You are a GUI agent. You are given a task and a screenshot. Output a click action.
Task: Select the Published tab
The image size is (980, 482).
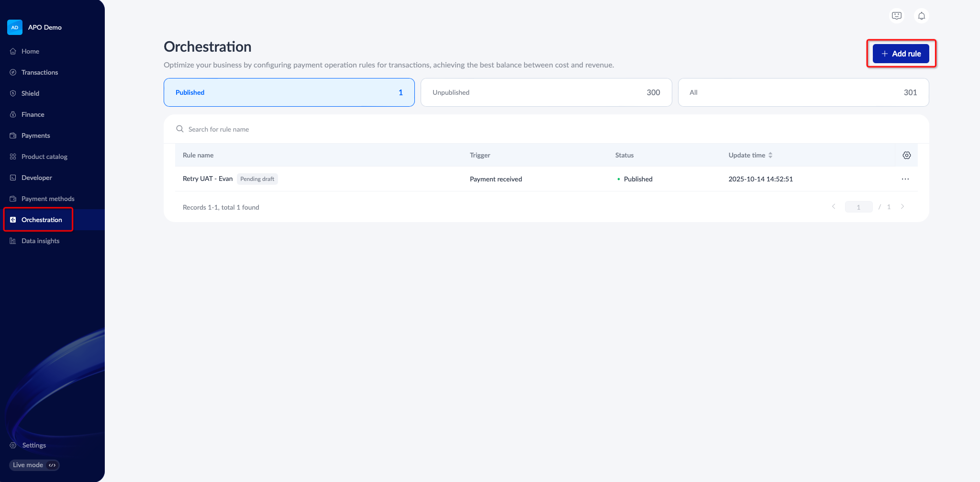tap(289, 92)
